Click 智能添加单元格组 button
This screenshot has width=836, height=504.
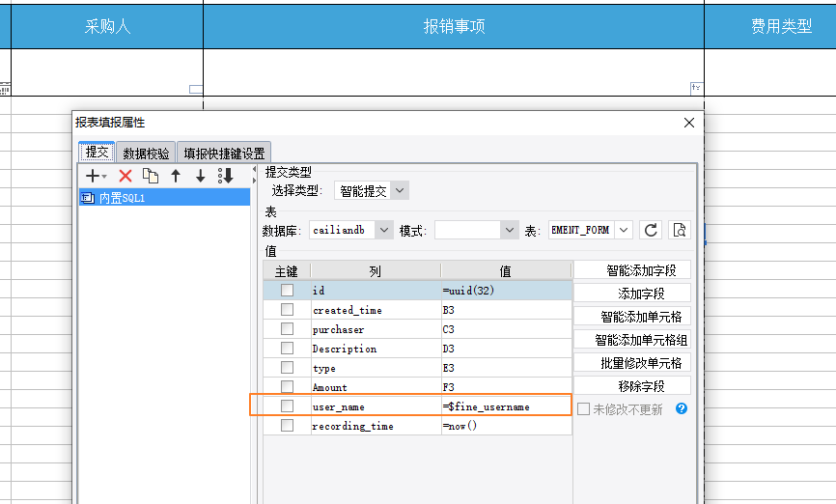632,339
